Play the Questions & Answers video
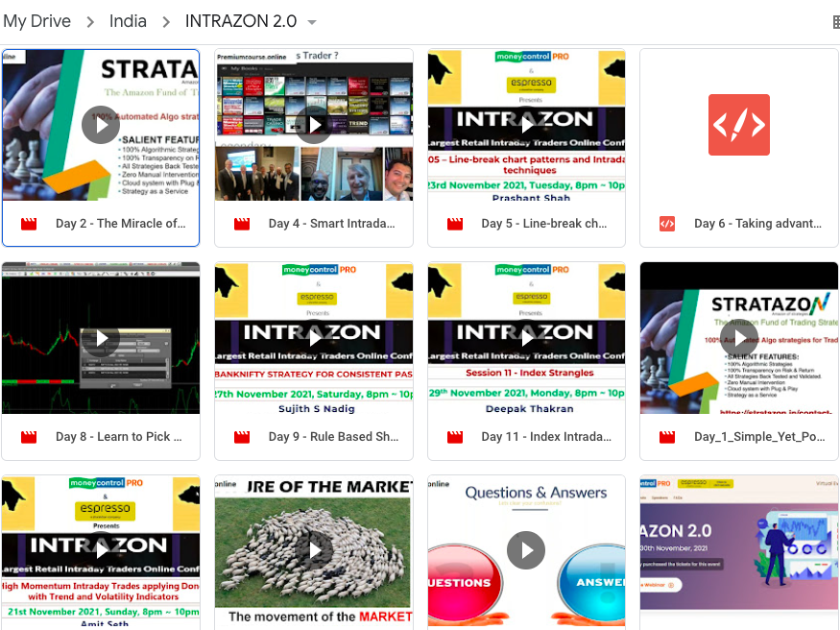Viewport: 840px width, 630px height. click(x=526, y=550)
